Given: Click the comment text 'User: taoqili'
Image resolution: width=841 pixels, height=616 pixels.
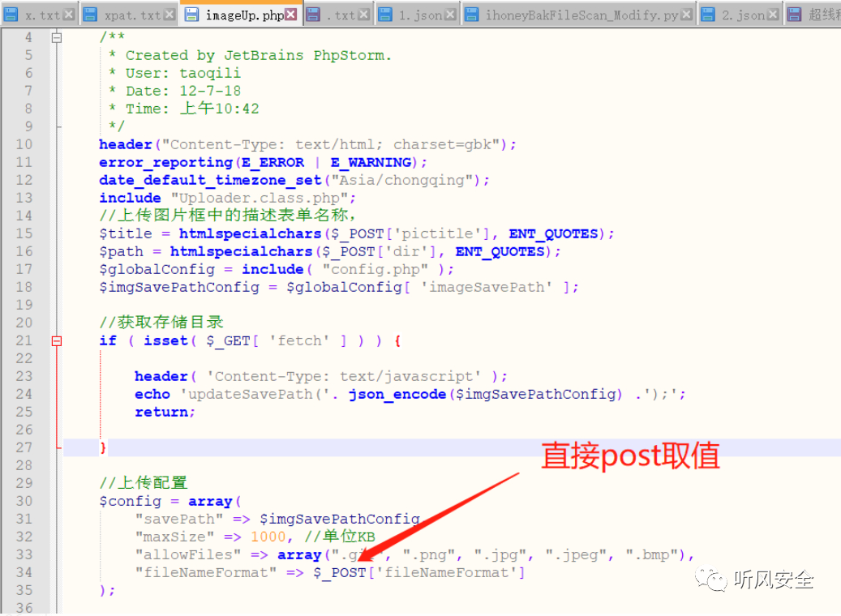Looking at the screenshot, I should (x=183, y=73).
